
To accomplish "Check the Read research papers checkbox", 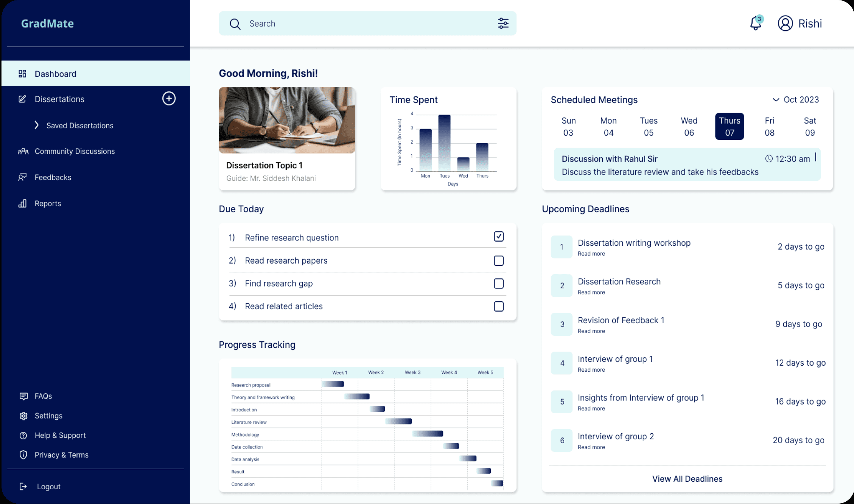I will 498,261.
